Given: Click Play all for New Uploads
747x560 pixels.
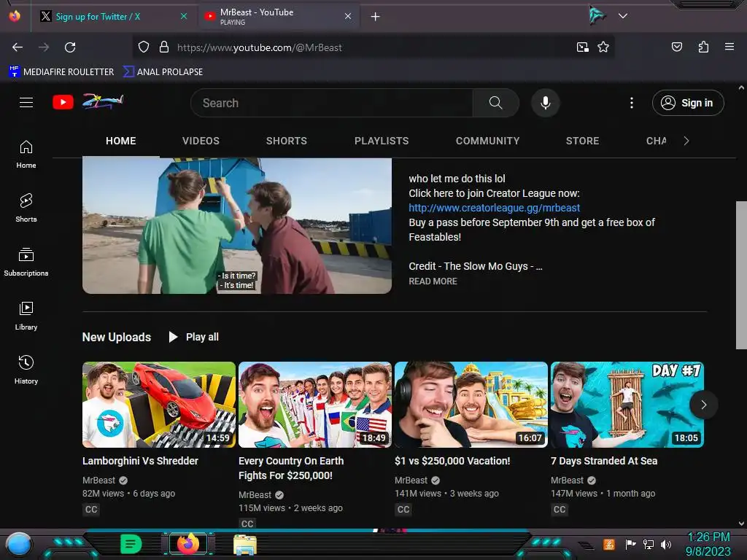Looking at the screenshot, I should [194, 337].
